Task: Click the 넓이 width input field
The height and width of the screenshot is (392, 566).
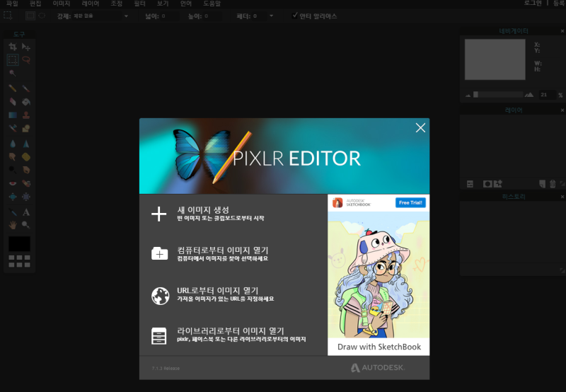Action: click(x=169, y=16)
